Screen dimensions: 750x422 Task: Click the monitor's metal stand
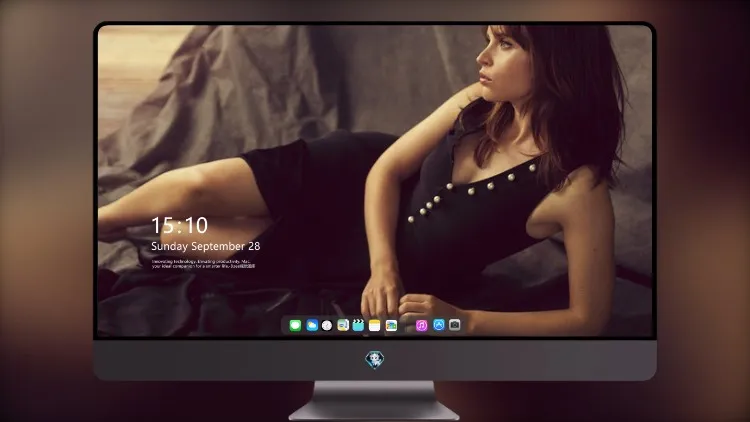point(375,401)
